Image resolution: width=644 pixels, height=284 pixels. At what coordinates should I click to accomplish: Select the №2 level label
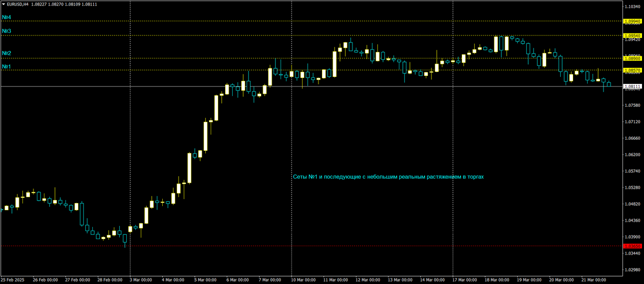6,53
